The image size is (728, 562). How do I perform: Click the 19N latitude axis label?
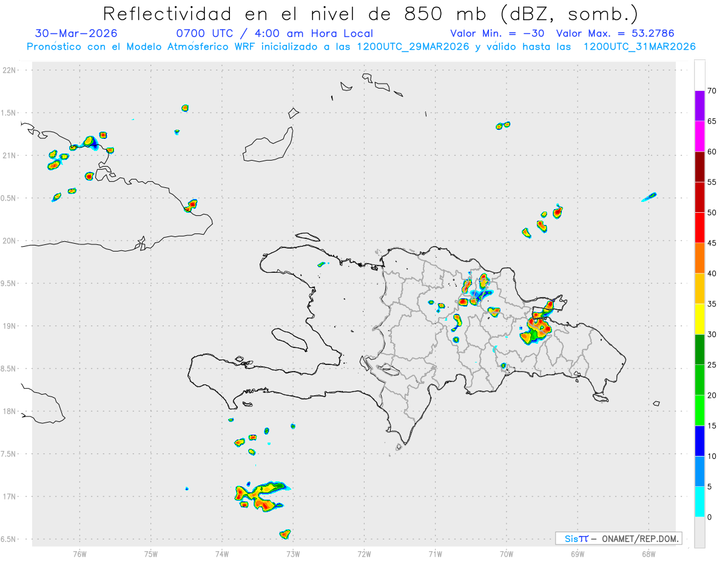[10, 326]
